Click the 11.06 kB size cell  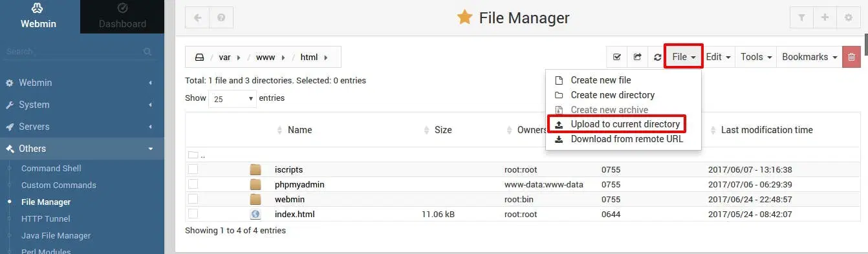(438, 215)
